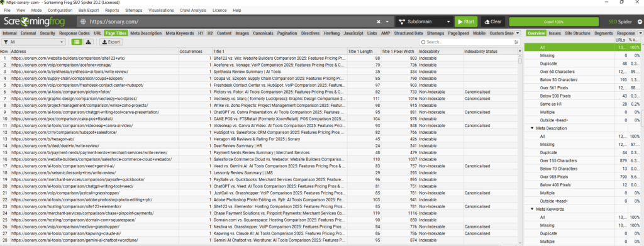The height and width of the screenshot is (246, 644).
Task: Show more main tabs via overflow arrow
Action: tap(518, 33)
